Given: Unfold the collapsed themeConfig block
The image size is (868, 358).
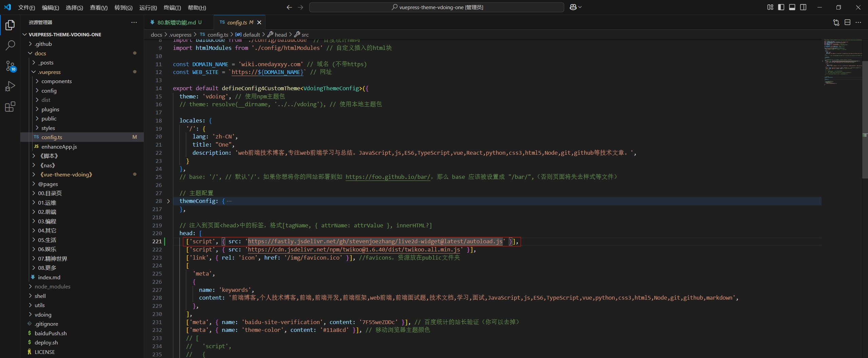Looking at the screenshot, I should (169, 201).
